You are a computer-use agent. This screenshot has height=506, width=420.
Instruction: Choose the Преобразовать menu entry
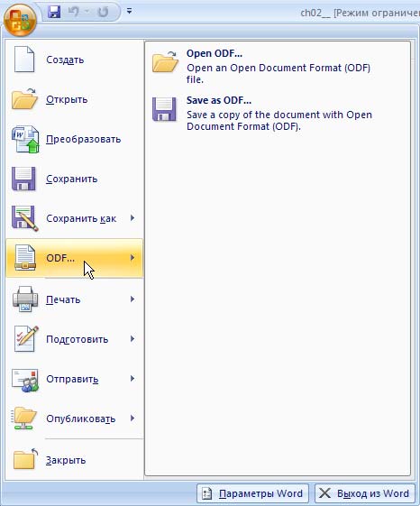click(x=75, y=139)
